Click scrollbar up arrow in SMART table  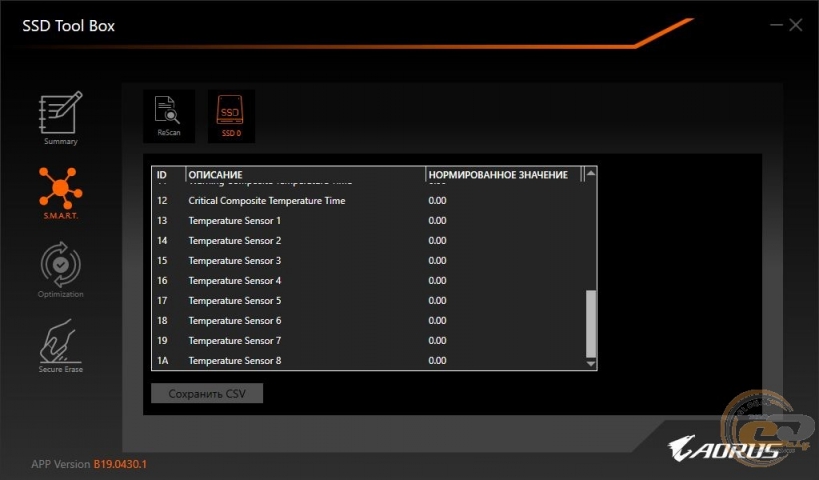click(591, 173)
